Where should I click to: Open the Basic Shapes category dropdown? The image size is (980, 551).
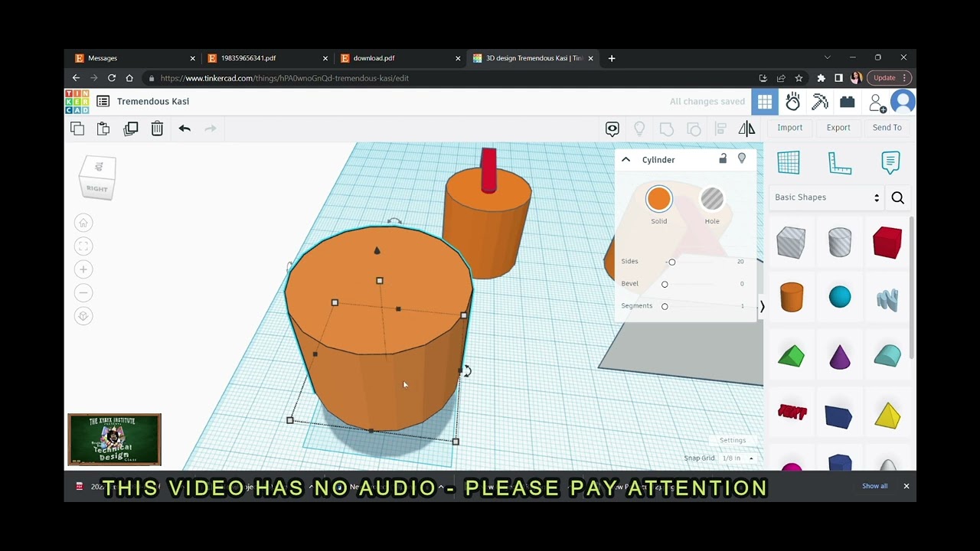[x=827, y=197]
